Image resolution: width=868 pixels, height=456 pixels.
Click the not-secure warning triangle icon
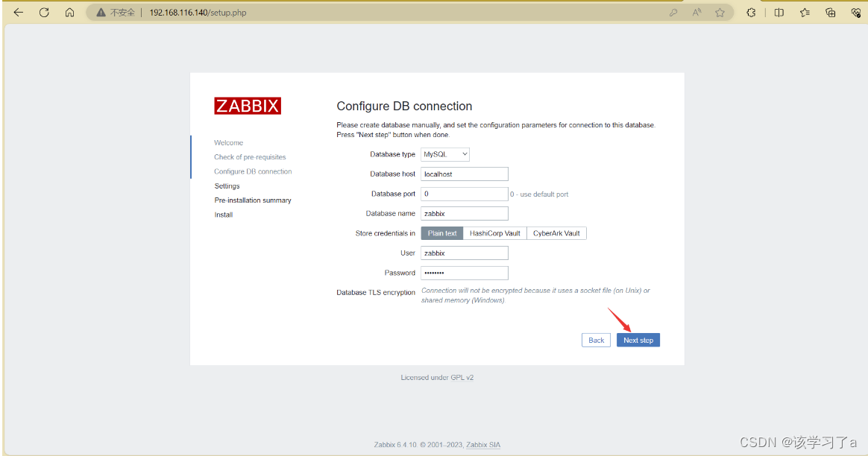pyautogui.click(x=101, y=12)
